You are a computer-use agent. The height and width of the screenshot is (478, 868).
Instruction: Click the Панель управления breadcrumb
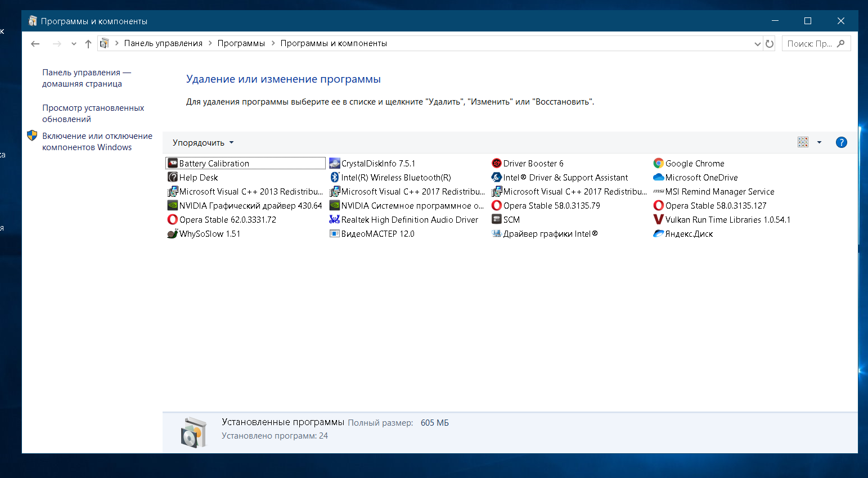[163, 43]
